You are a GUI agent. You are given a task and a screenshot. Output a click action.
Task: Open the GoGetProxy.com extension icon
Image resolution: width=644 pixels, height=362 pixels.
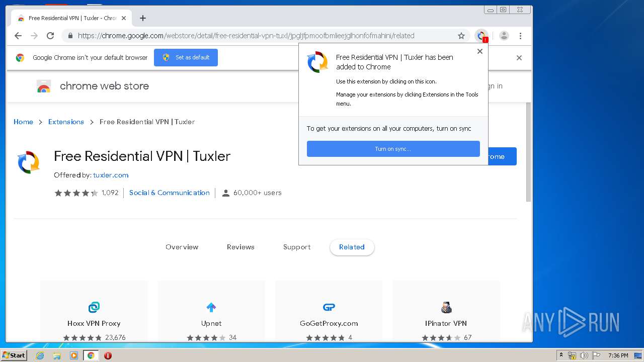pos(329,307)
